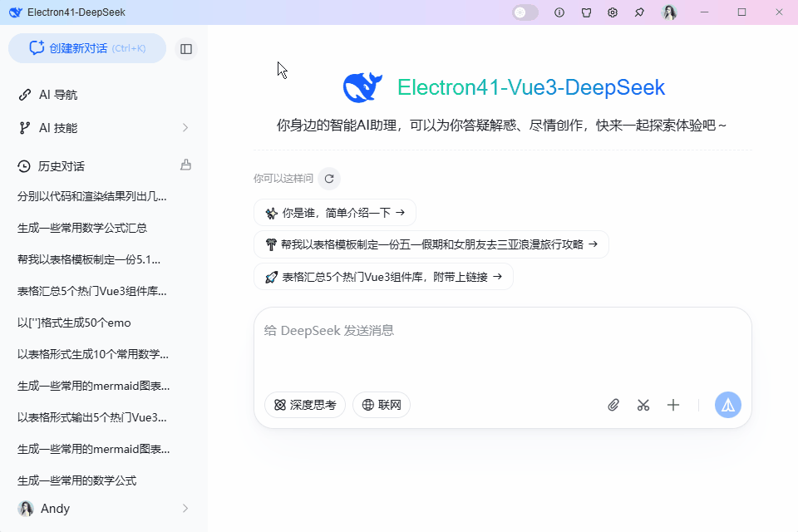Screen dimensions: 798x532
Task: Attach a file with the paperclip icon
Action: (x=613, y=405)
